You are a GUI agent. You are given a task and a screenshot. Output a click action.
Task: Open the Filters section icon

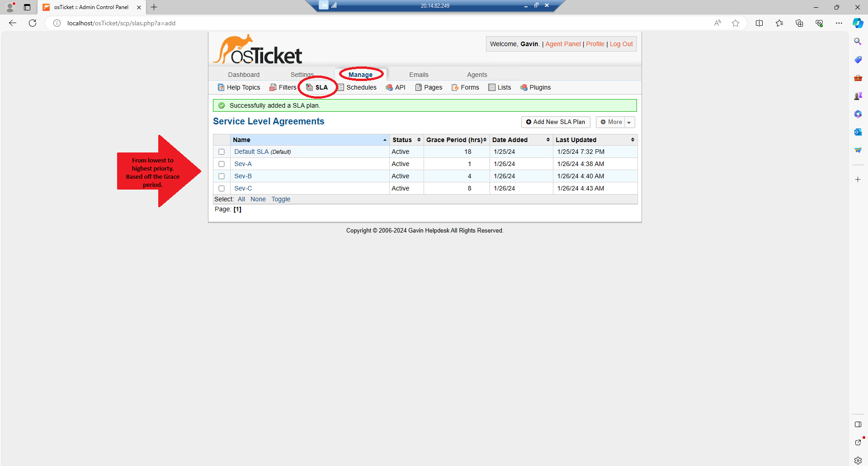tap(273, 87)
